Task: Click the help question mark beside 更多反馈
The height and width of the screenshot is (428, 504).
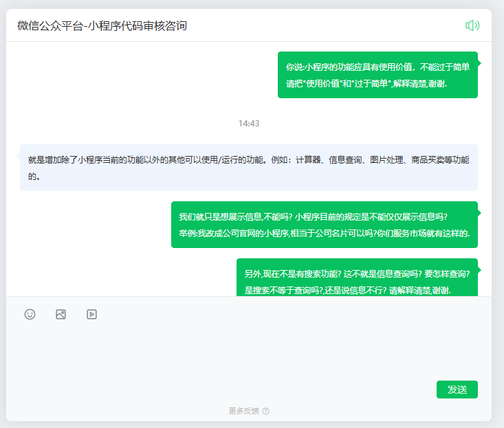Action: coord(265,411)
